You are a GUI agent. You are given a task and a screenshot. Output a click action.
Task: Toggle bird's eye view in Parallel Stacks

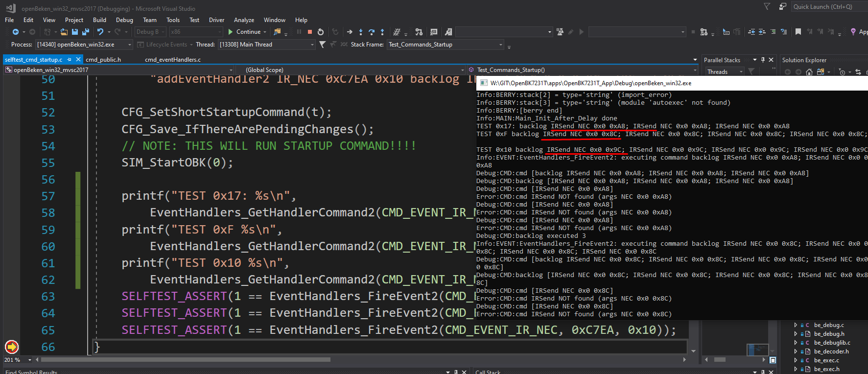[x=773, y=360]
